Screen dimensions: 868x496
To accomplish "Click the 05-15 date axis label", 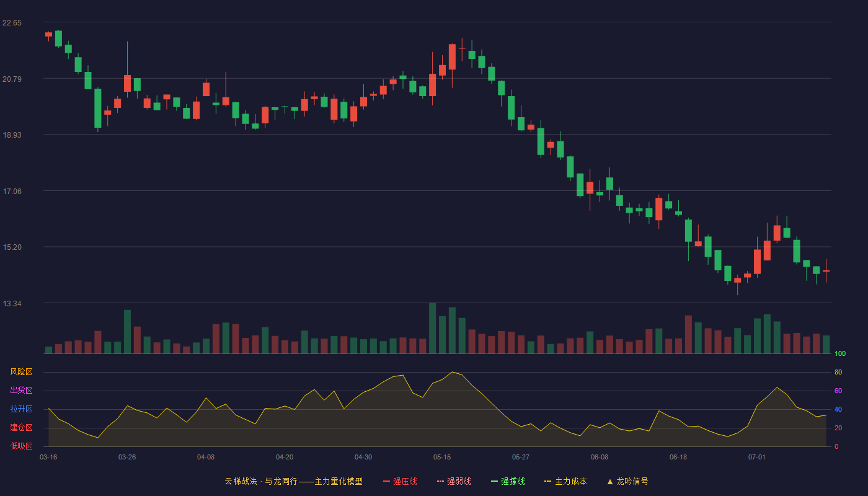I will click(442, 457).
